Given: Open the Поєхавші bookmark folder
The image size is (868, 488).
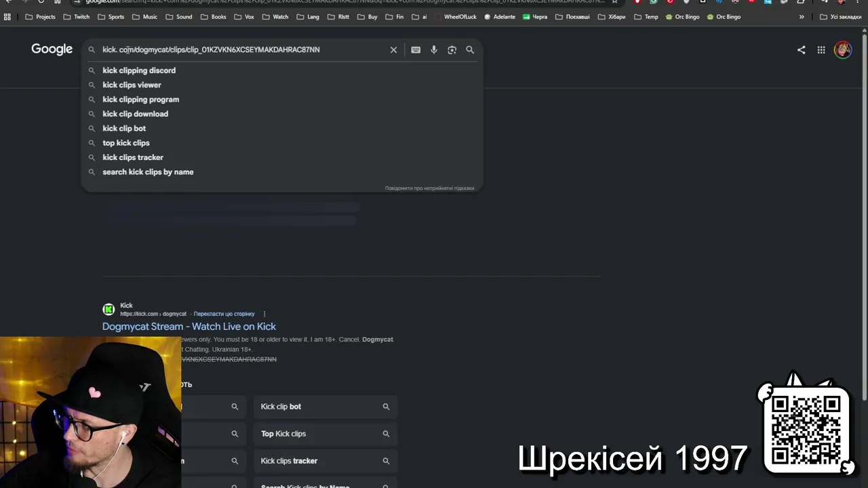Looking at the screenshot, I should (572, 17).
